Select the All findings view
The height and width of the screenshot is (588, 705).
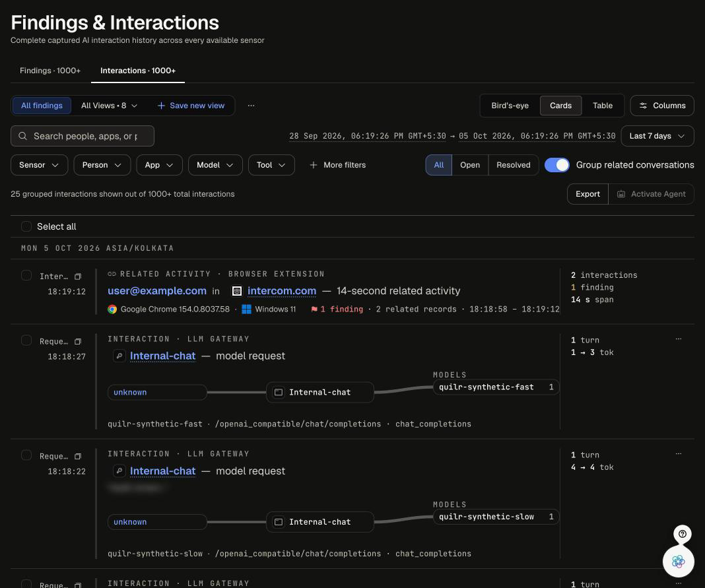42,106
